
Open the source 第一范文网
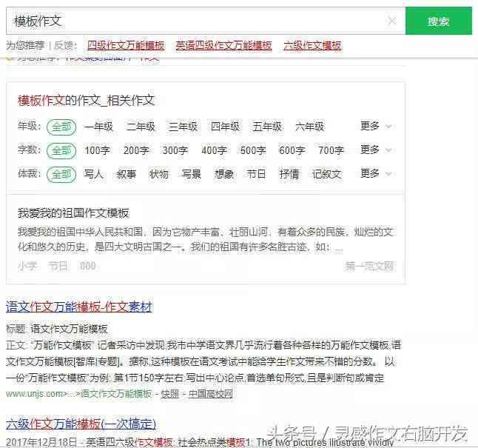click(x=369, y=267)
